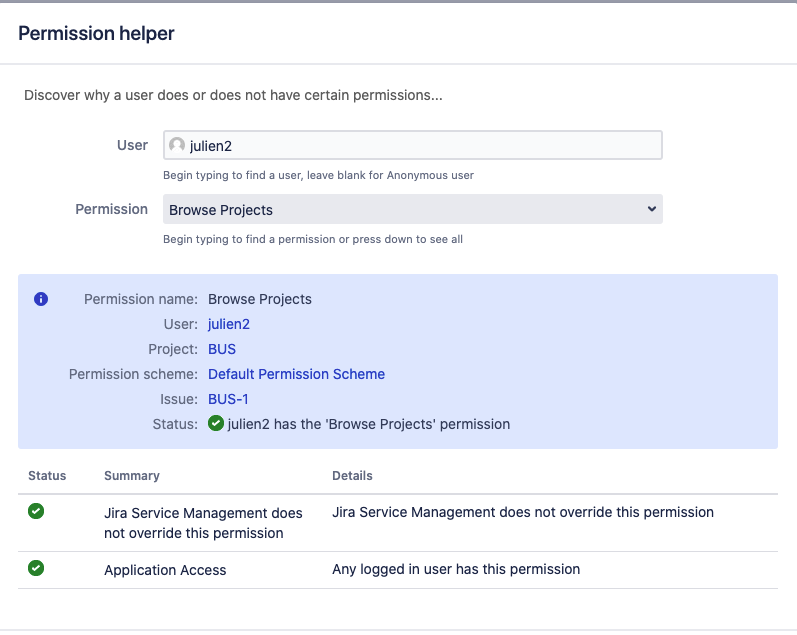This screenshot has height=635, width=797.
Task: Click the 'Project:' label in info panel
Action: coord(173,349)
